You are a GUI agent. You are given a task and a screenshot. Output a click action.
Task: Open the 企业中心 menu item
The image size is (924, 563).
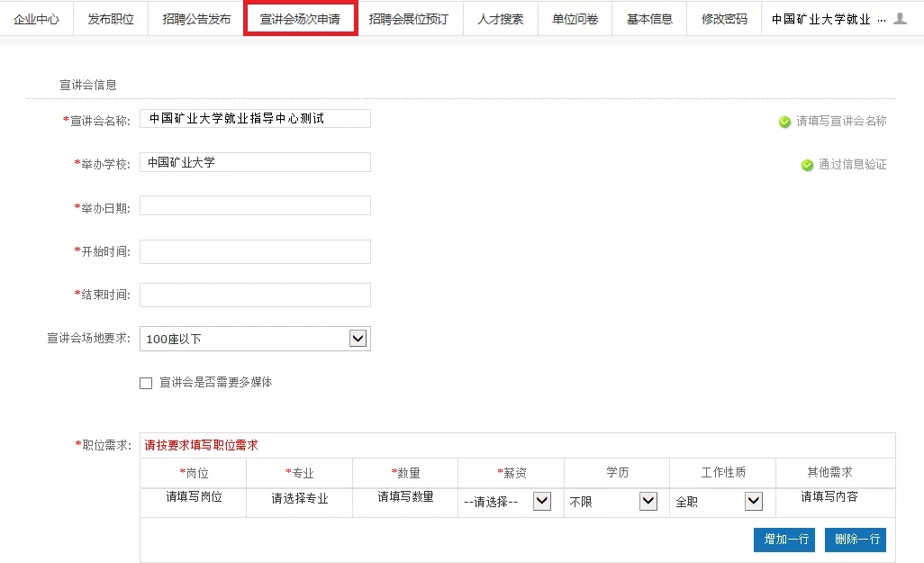pos(36,19)
